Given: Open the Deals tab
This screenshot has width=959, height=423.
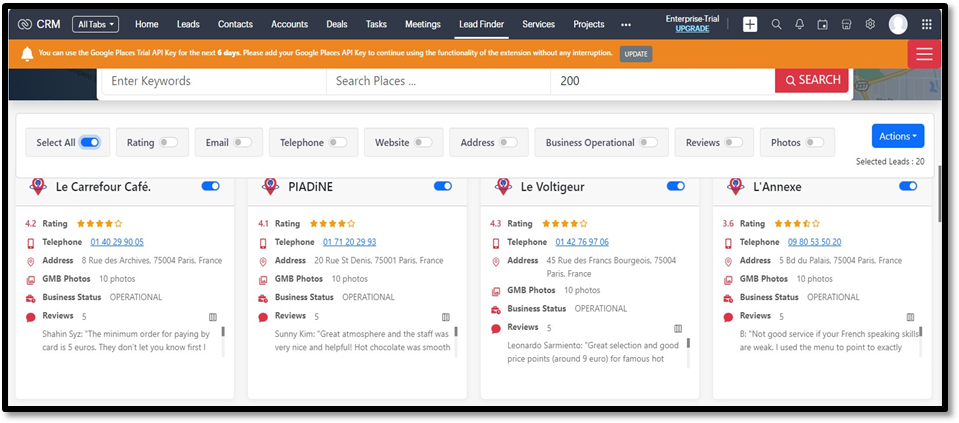Looking at the screenshot, I should click(x=337, y=24).
